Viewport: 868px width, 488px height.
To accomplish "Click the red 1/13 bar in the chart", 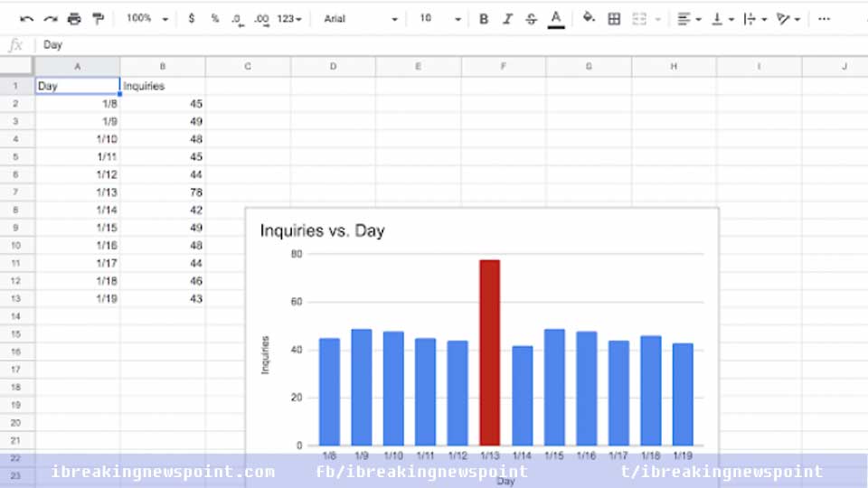I will pos(489,352).
